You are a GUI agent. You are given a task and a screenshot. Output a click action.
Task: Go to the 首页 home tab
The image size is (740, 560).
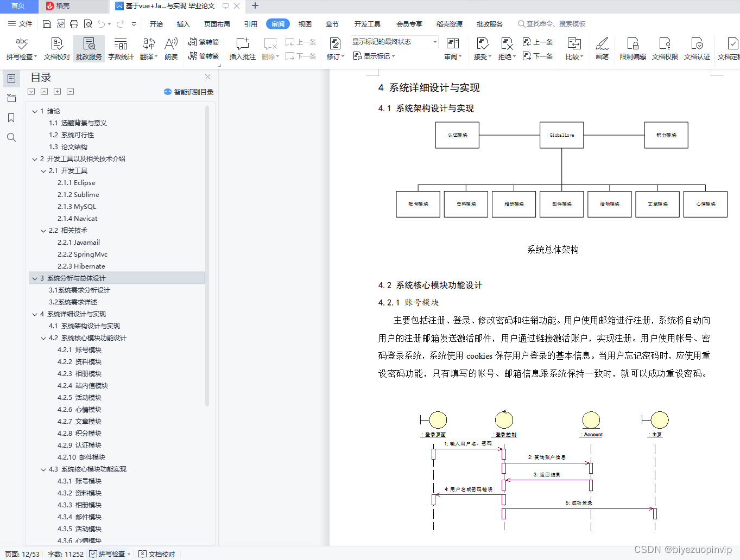coord(19,6)
